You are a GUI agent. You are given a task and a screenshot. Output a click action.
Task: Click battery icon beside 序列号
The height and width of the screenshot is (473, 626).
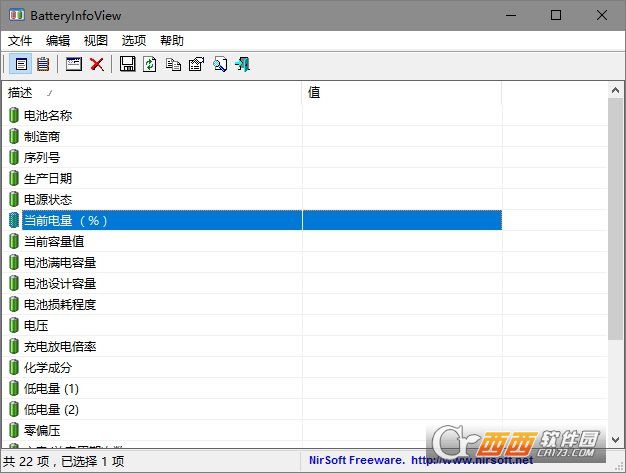click(x=14, y=157)
